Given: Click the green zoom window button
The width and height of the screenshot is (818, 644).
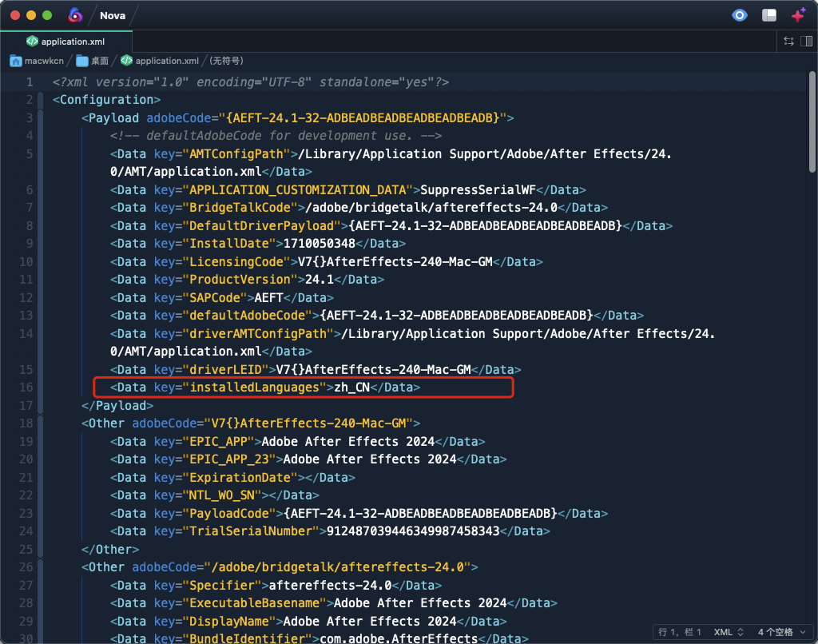Looking at the screenshot, I should (x=47, y=15).
